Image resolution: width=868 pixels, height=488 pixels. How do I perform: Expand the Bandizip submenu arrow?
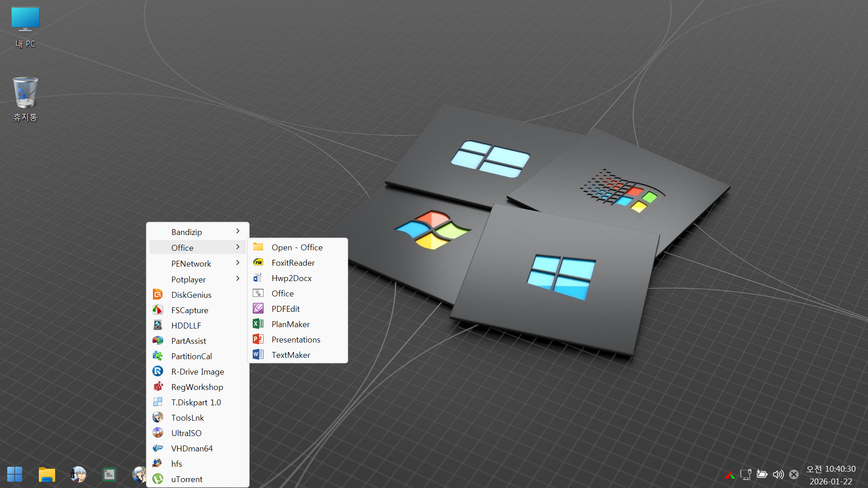[x=238, y=231]
